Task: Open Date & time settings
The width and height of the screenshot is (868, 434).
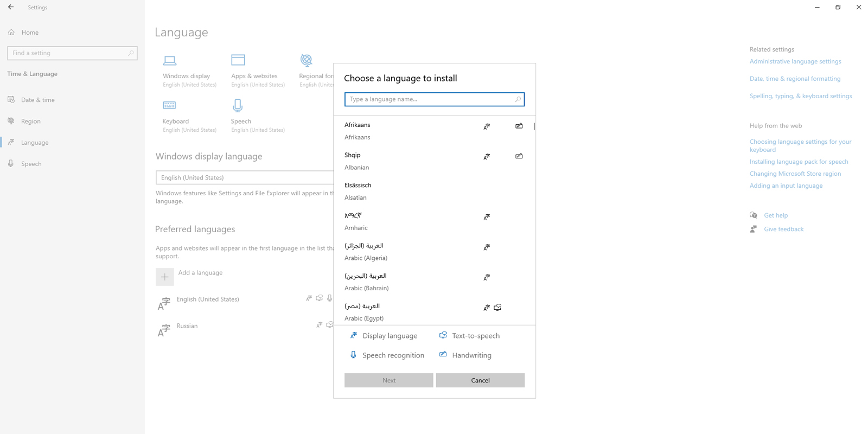Action: (38, 100)
